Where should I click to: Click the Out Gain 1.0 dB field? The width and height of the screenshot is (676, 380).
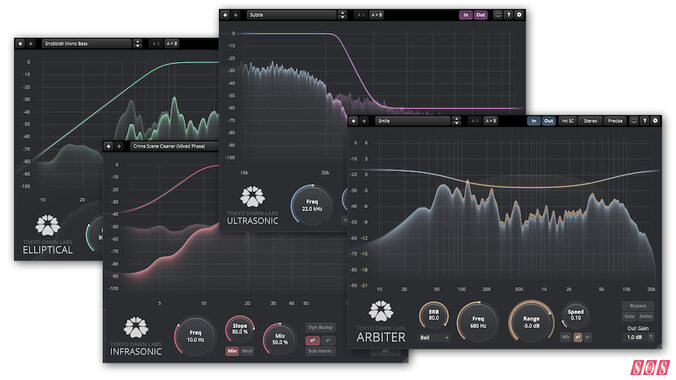pos(634,337)
